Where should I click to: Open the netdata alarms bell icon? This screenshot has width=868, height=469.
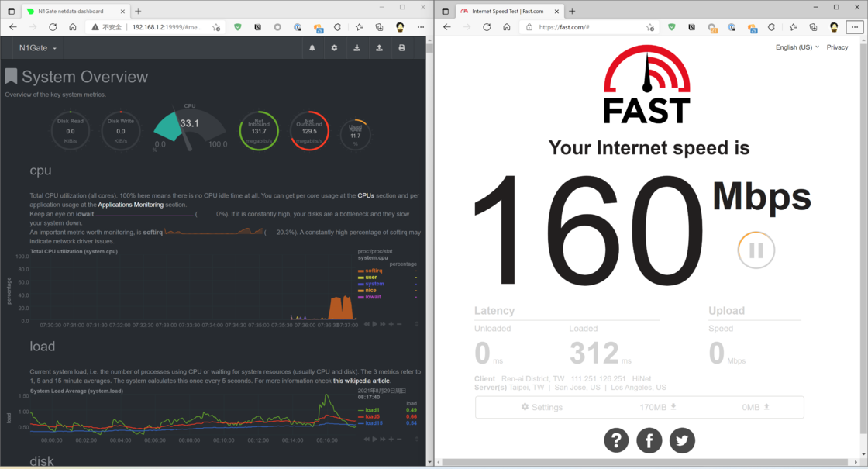click(312, 48)
